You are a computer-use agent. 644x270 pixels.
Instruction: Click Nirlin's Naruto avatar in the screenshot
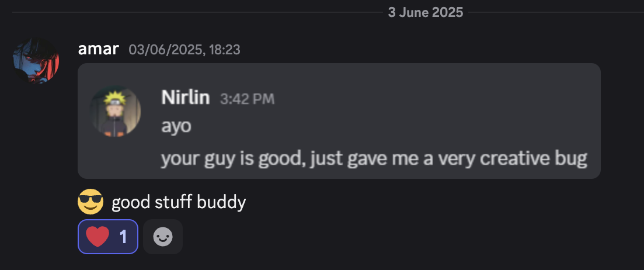116,112
